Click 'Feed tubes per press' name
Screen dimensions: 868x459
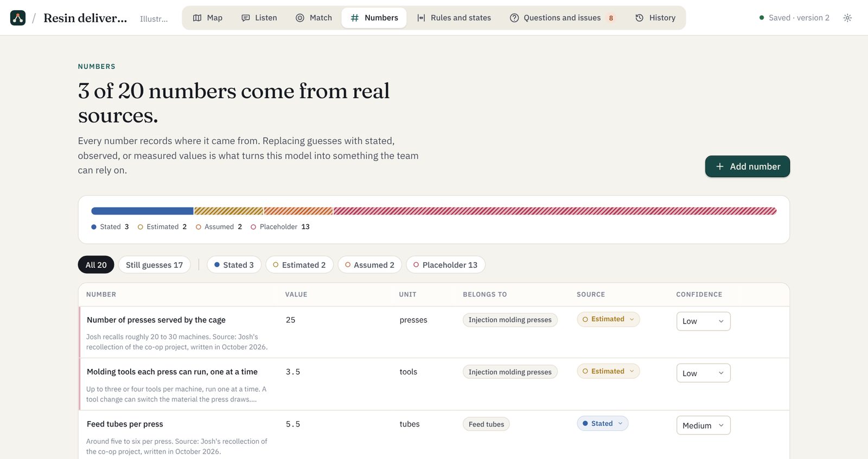coord(125,424)
